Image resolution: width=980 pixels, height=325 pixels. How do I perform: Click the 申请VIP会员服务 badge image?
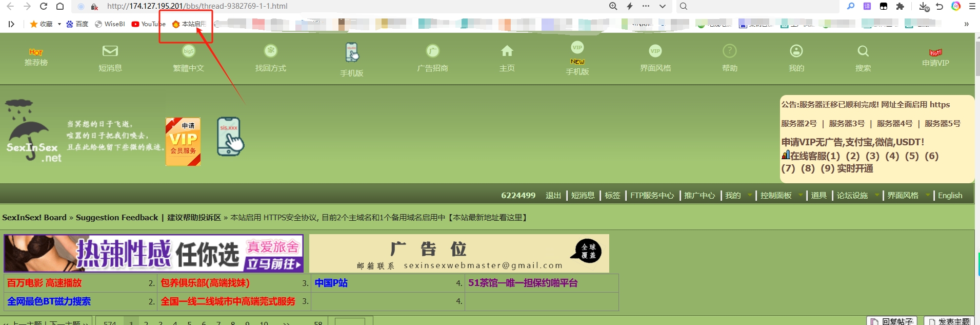[183, 142]
